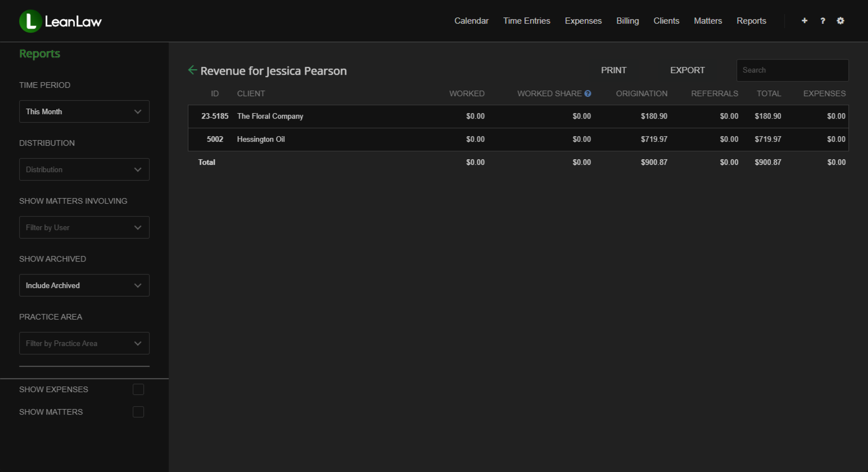Open the Expenses page

point(583,21)
